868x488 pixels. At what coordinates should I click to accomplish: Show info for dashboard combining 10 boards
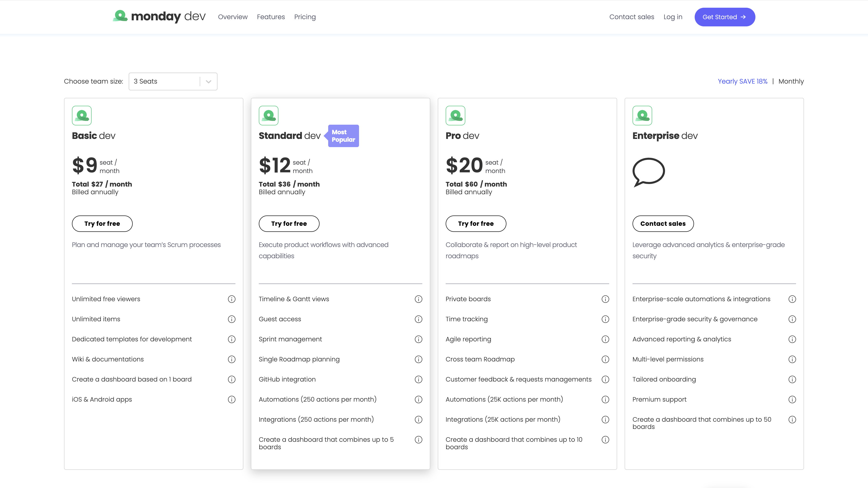(605, 439)
